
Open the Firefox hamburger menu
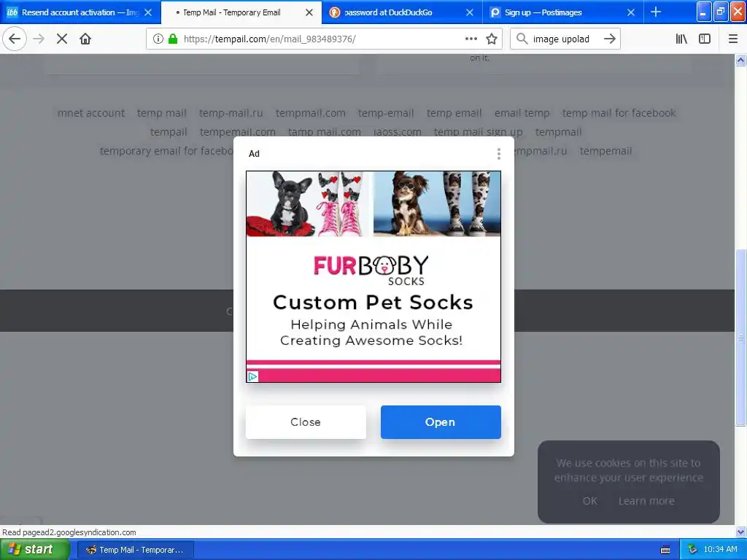click(732, 39)
